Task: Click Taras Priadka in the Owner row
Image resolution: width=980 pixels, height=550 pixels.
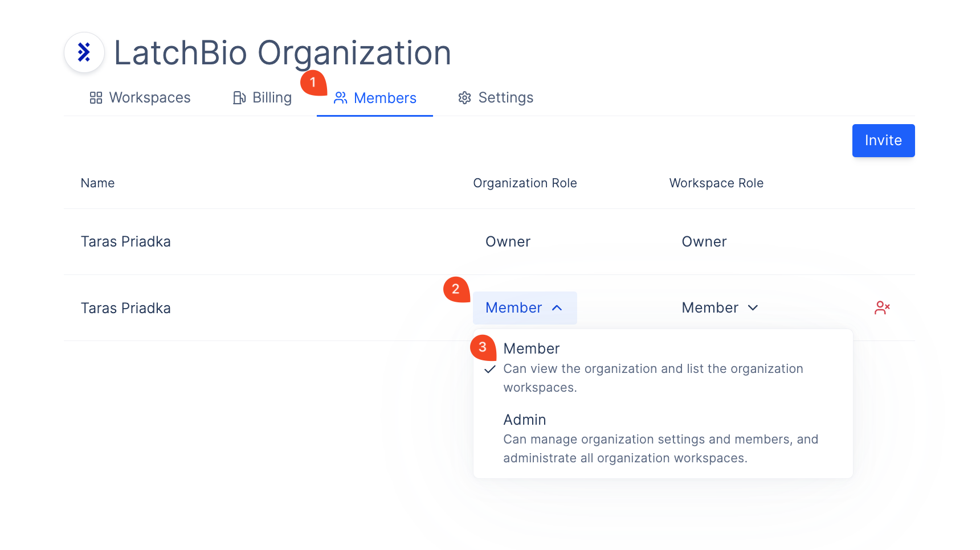Action: pos(126,242)
